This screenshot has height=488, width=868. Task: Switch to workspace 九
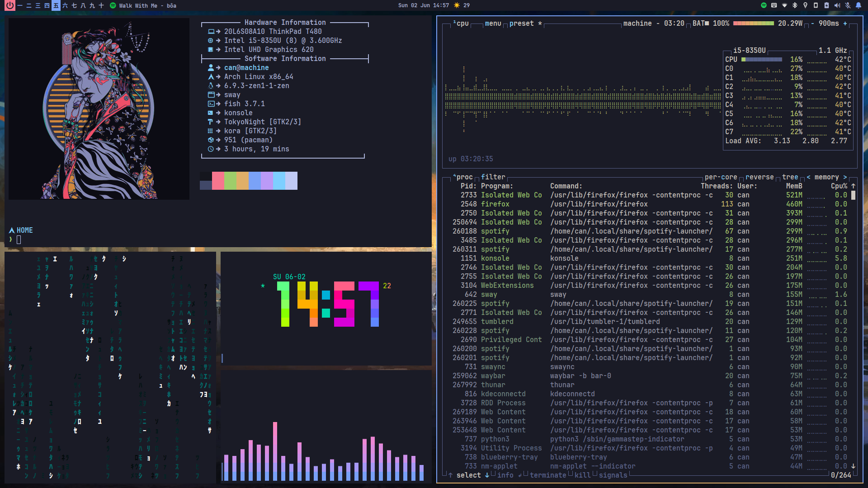tap(92, 5)
